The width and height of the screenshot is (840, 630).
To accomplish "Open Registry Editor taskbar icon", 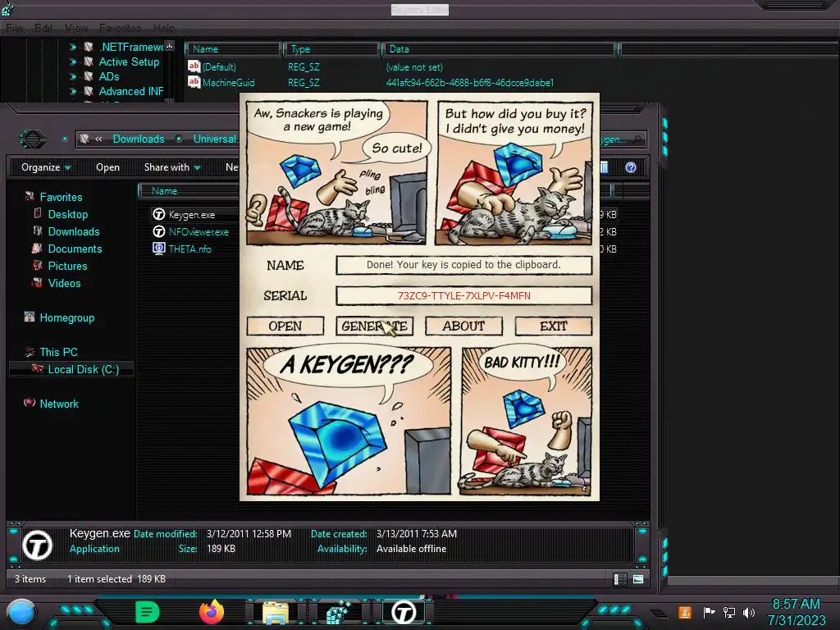I will 339,612.
